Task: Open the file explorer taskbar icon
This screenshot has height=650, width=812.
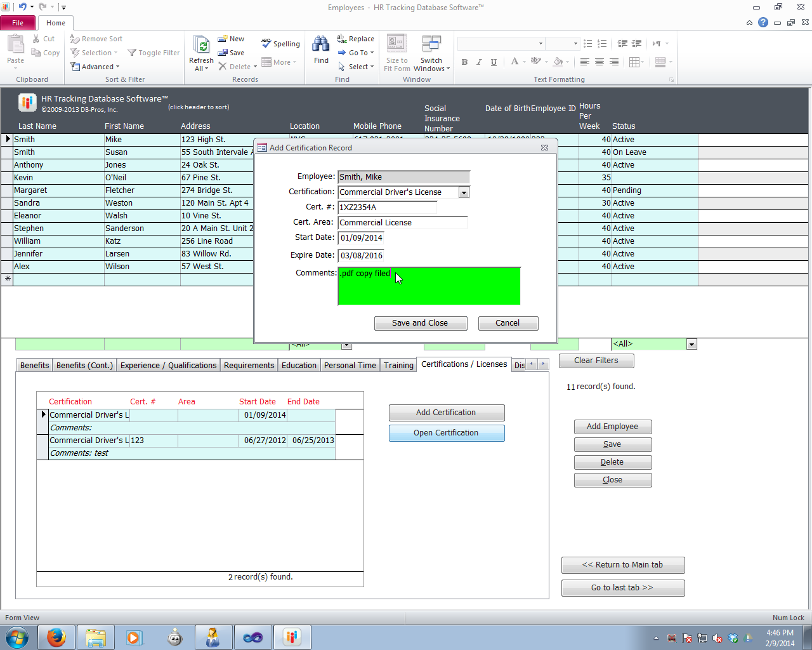Action: click(96, 637)
